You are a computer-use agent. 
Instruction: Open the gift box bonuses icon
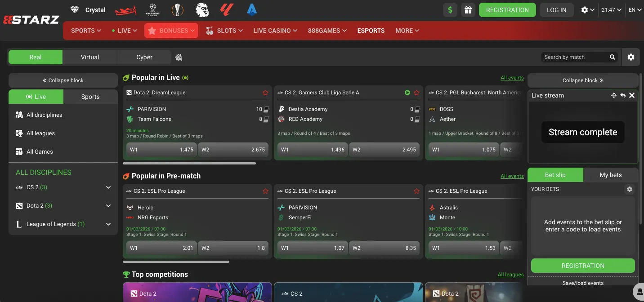[468, 10]
